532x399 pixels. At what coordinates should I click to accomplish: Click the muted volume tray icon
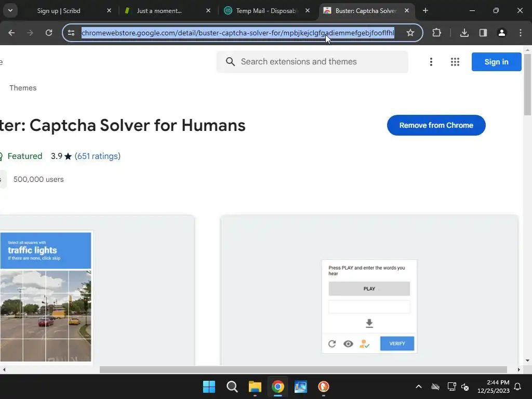tap(465, 387)
